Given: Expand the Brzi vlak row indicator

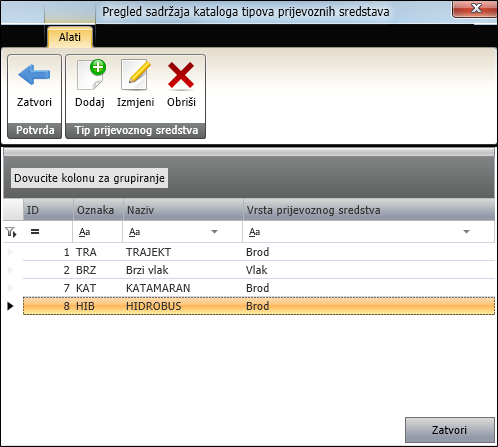Looking at the screenshot, I should (10, 270).
